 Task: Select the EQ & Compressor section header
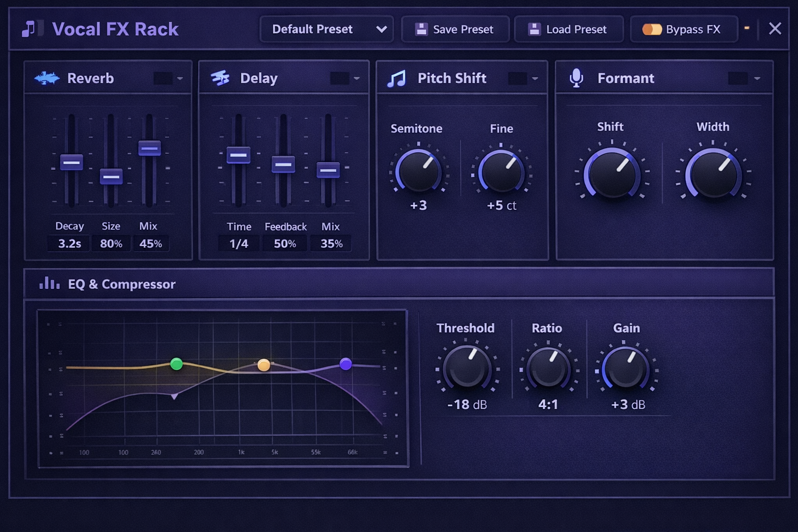click(122, 284)
